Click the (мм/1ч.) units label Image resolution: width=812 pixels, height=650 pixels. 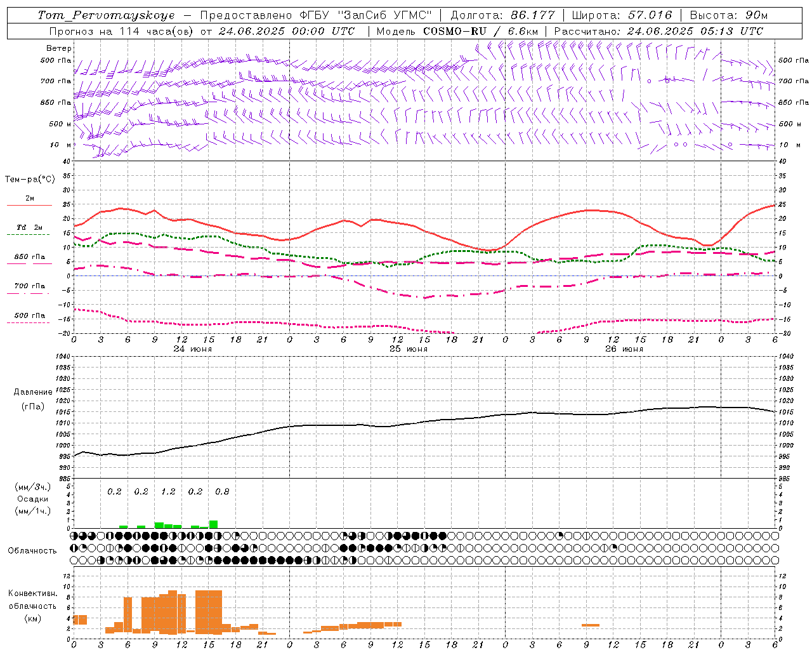click(32, 511)
